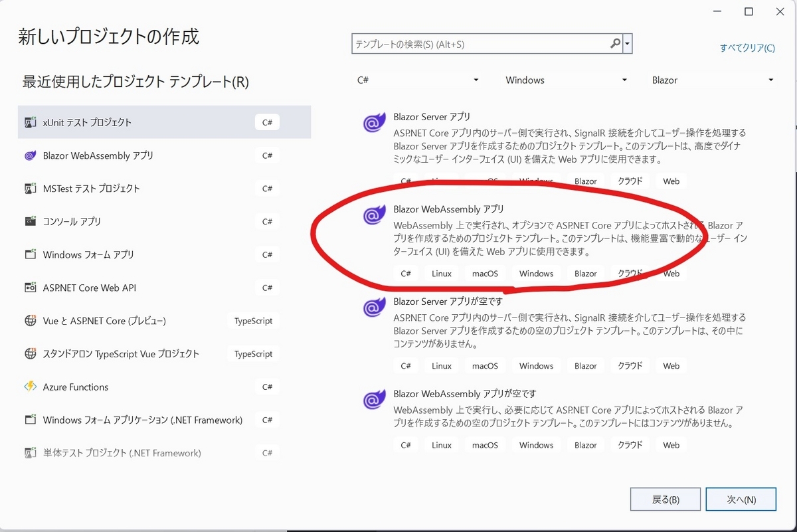Click Linux tag under Blazor WebAssembly アプリが空です
This screenshot has height=532, width=797.
pos(441,445)
